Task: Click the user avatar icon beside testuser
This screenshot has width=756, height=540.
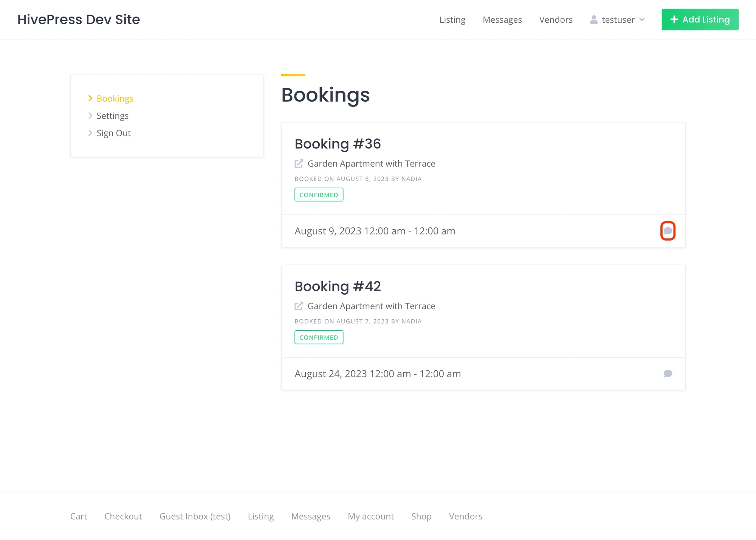Action: pyautogui.click(x=594, y=20)
